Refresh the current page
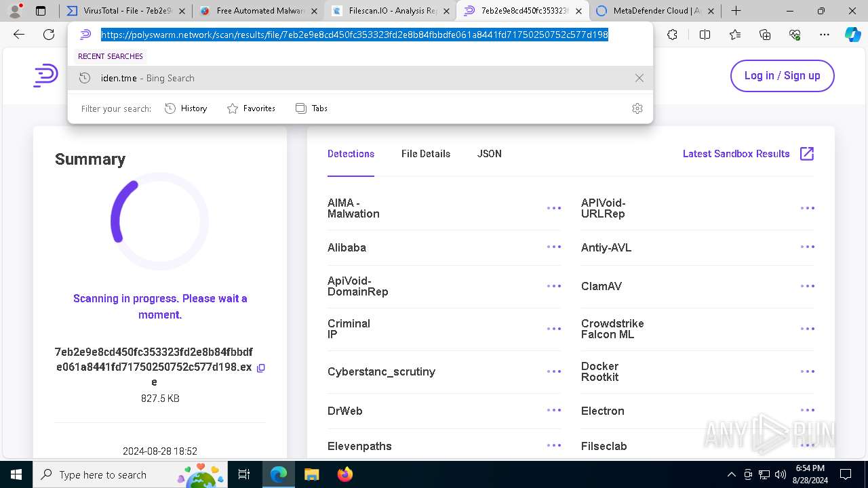Screen dimensions: 868x488 49,35
